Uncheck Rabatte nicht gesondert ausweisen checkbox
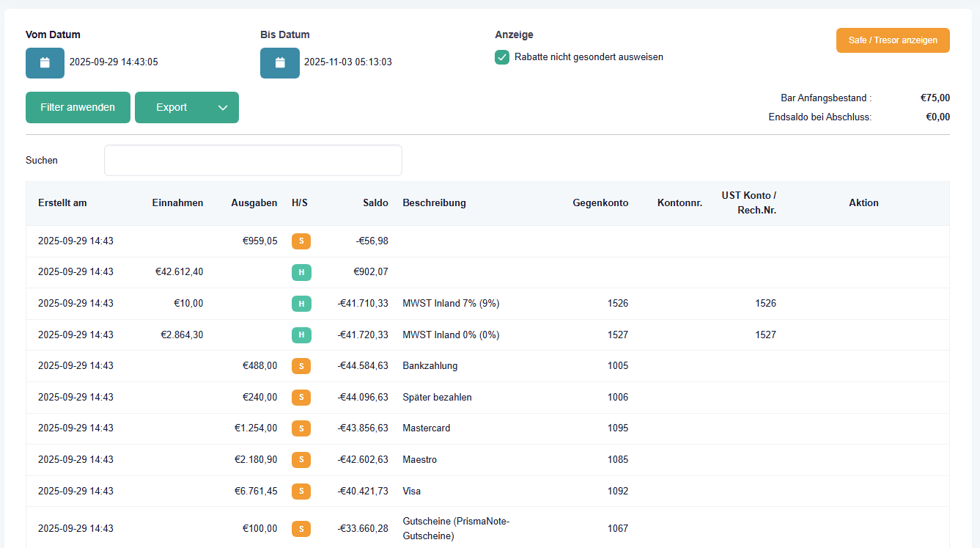The image size is (980, 548). click(502, 57)
